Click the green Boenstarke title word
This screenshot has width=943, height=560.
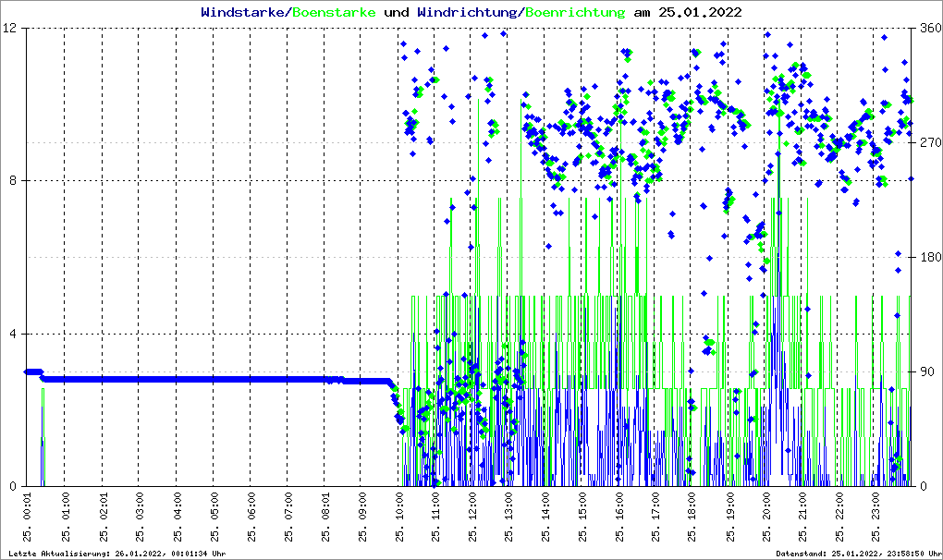point(334,13)
